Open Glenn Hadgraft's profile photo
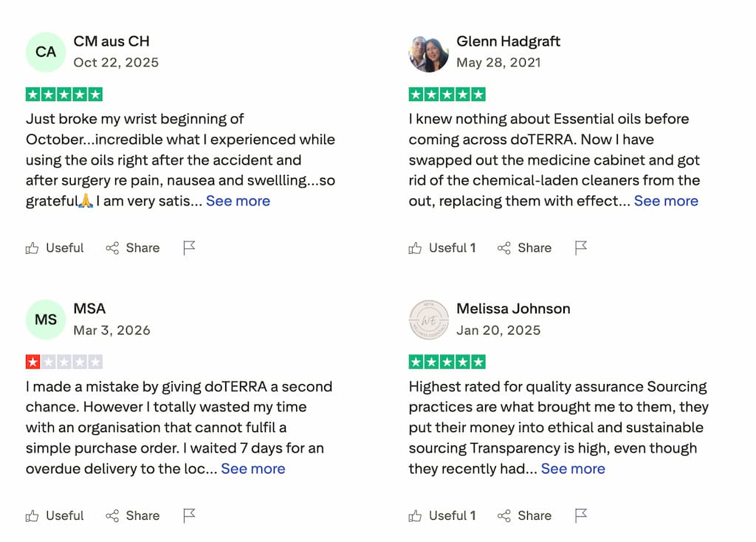756x542 pixels. [429, 52]
